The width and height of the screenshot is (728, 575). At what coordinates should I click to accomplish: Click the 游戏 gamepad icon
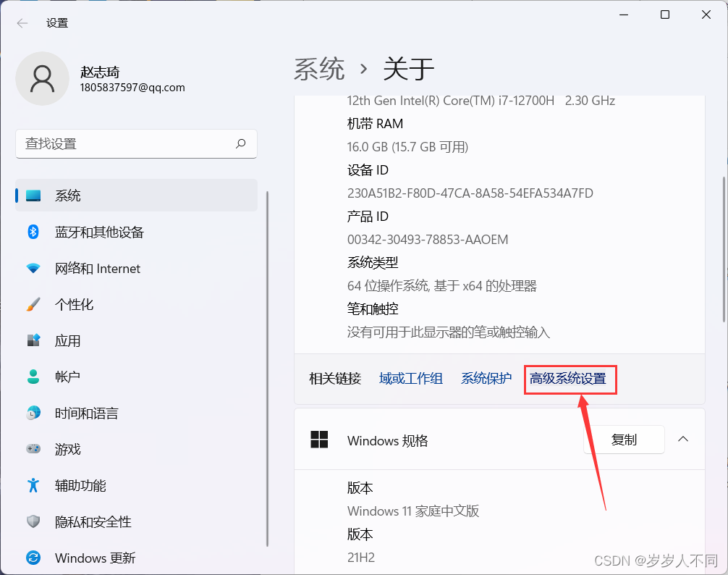[33, 449]
